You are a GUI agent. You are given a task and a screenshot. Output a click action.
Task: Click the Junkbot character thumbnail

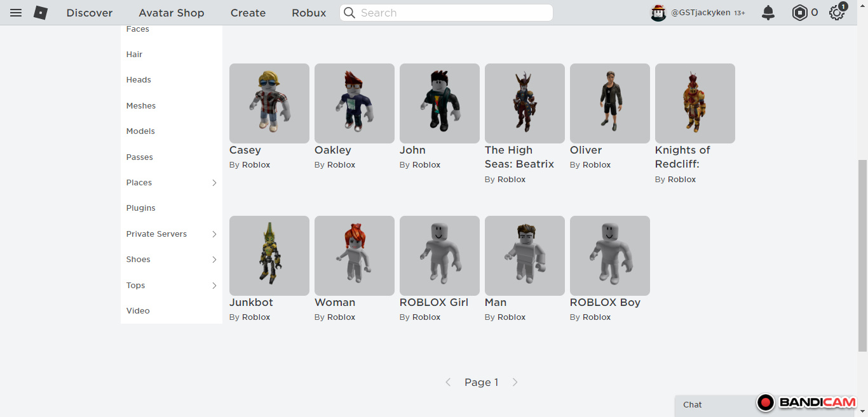pos(269,255)
